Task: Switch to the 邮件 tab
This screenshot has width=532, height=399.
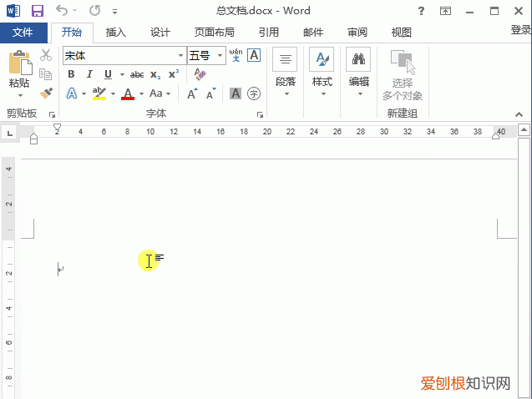Action: point(313,33)
